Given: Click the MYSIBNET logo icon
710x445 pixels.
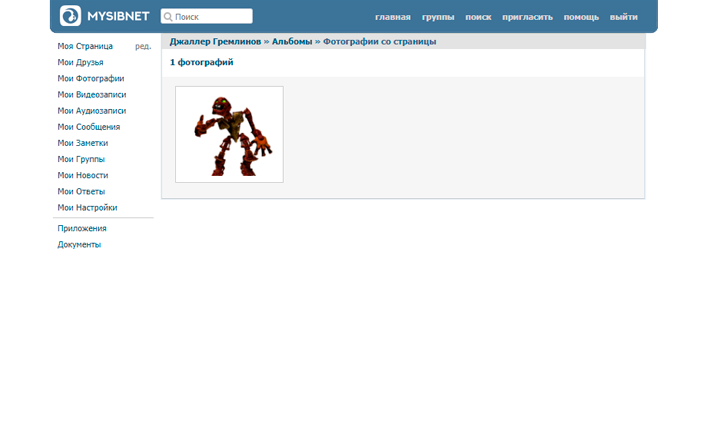Looking at the screenshot, I should (70, 16).
